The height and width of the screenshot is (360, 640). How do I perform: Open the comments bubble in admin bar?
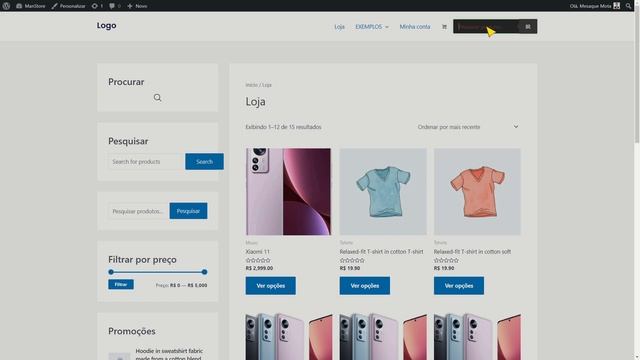115,6
